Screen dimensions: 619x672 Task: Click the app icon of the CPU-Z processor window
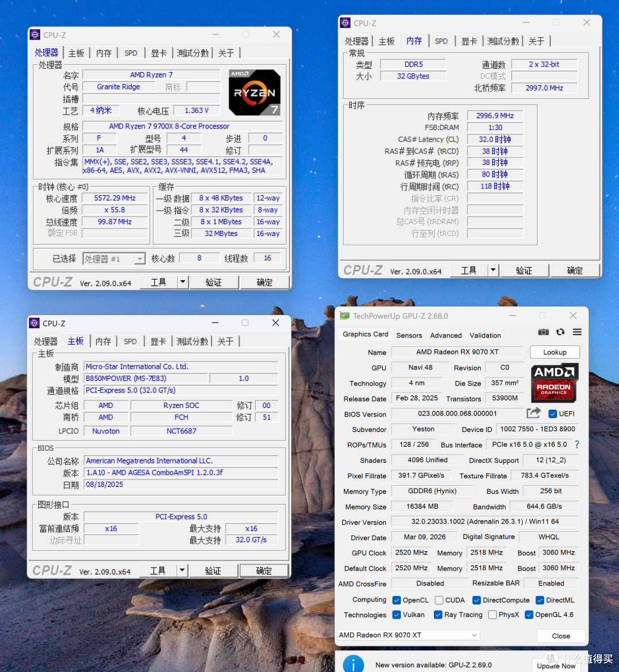pos(35,35)
